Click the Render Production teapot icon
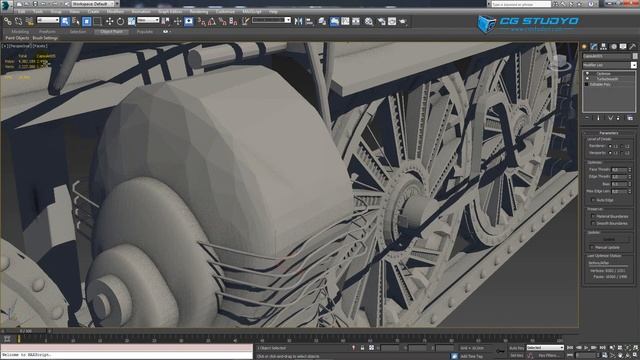This screenshot has height=360, width=640. click(403, 21)
